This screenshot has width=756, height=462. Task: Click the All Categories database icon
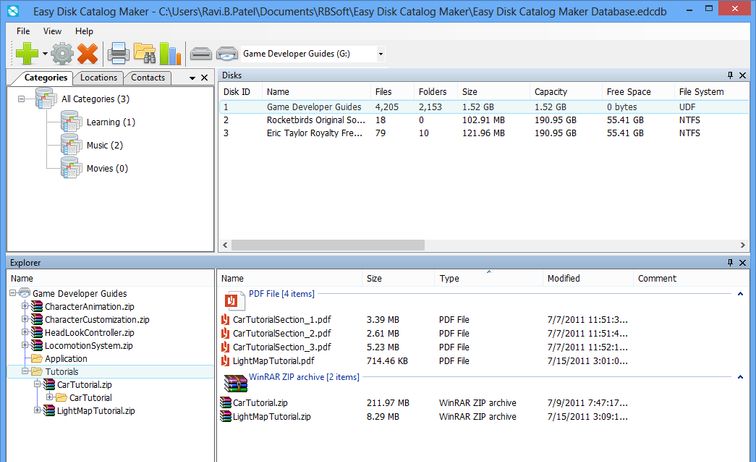coord(46,99)
